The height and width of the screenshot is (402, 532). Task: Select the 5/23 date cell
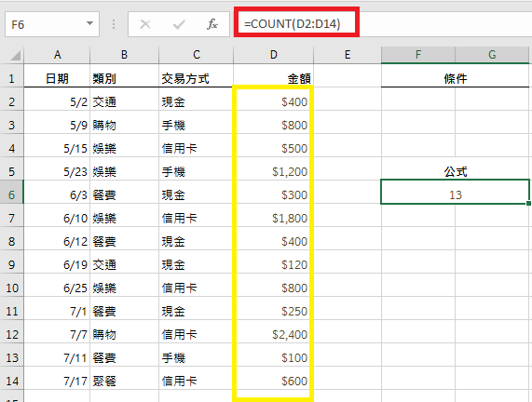pyautogui.click(x=57, y=172)
